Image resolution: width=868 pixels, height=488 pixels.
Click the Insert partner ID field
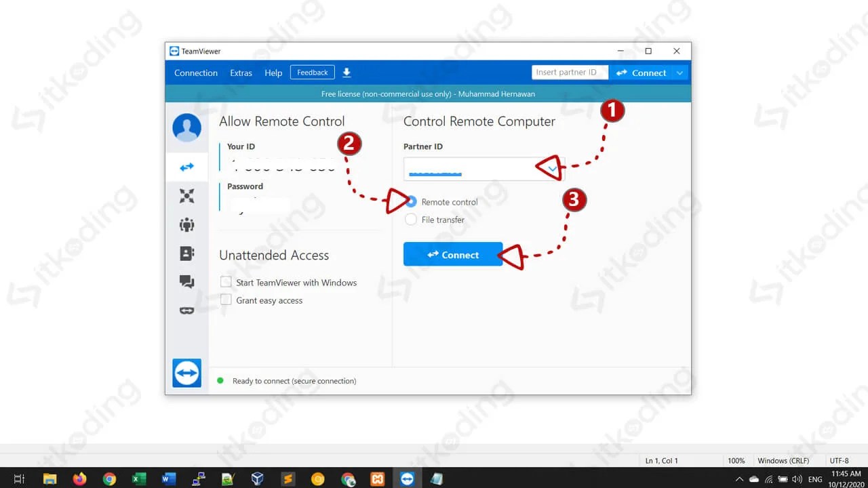(x=570, y=73)
